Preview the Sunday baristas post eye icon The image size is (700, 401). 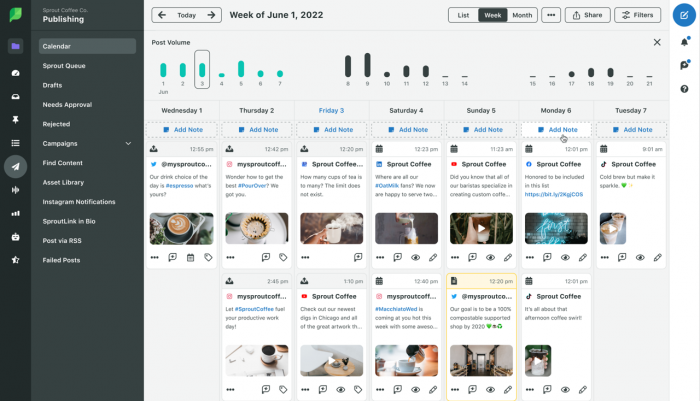490,257
